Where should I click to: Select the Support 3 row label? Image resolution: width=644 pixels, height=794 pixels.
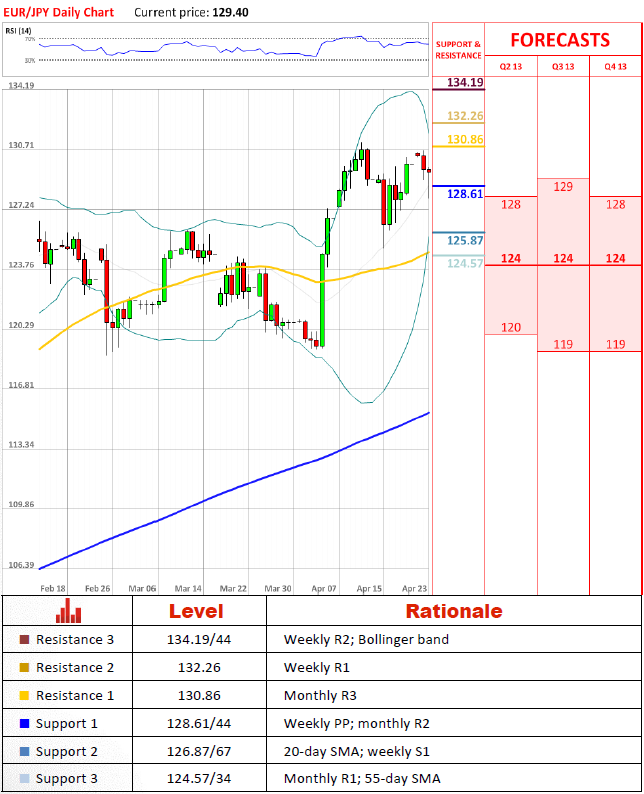click(67, 778)
